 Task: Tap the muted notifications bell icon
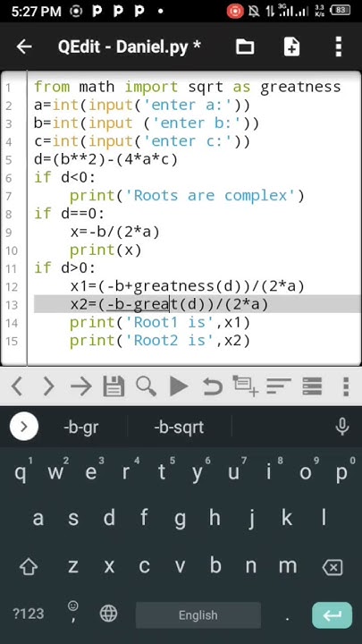[x=254, y=11]
